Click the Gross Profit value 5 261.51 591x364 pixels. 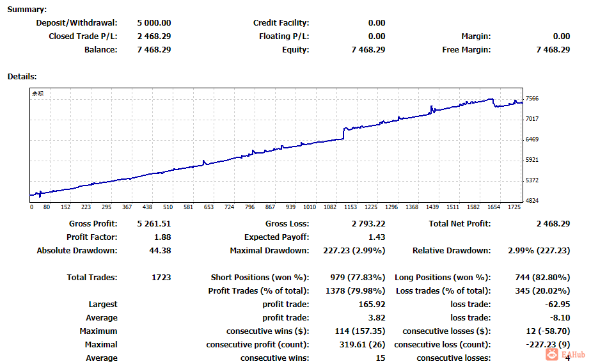(x=154, y=224)
